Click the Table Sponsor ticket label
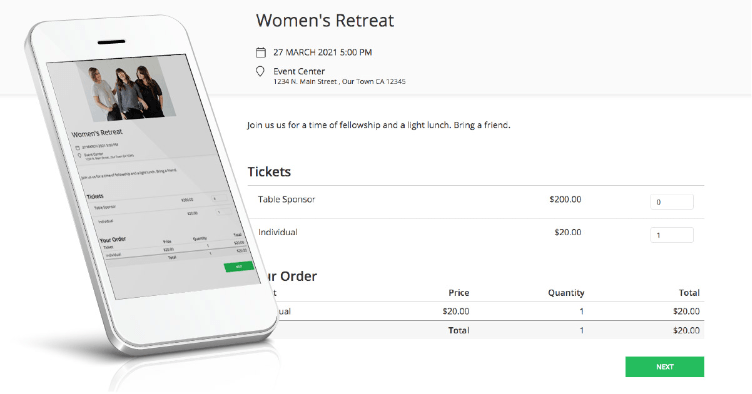The image size is (752, 394). point(286,199)
